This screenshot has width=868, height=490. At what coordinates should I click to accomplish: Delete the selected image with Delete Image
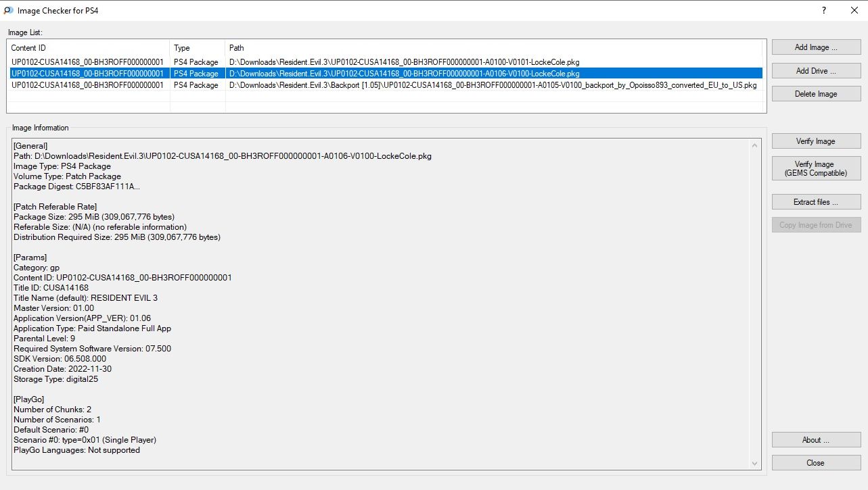(816, 94)
